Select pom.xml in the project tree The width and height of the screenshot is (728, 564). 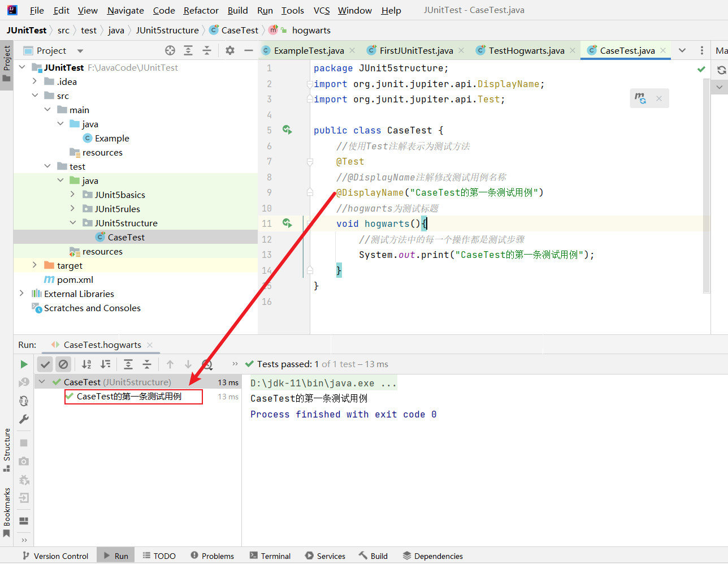coord(75,279)
